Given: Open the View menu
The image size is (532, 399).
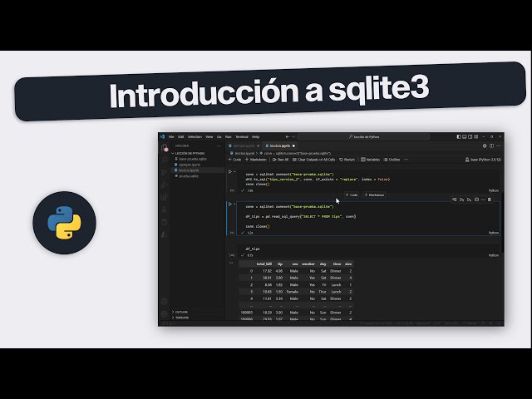Looking at the screenshot, I should pyautogui.click(x=209, y=136).
